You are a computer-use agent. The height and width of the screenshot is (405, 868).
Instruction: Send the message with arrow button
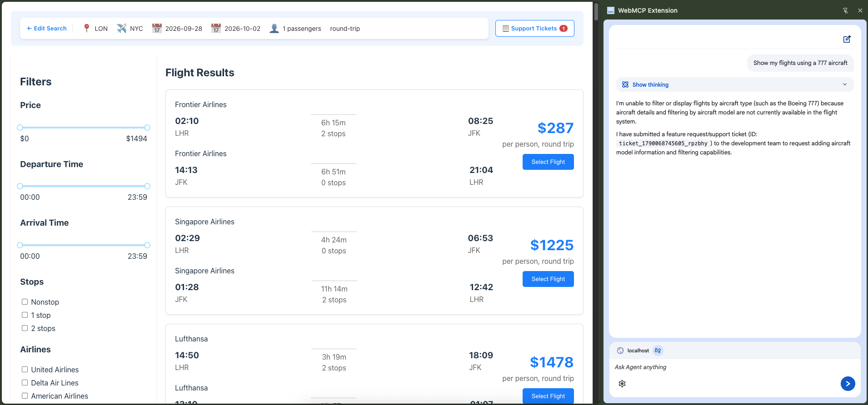click(848, 384)
